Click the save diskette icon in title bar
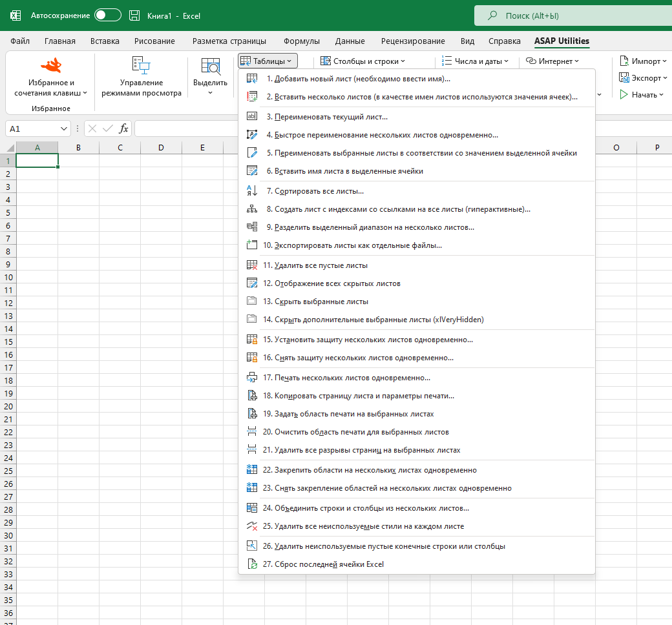The height and width of the screenshot is (625, 672). 134,16
